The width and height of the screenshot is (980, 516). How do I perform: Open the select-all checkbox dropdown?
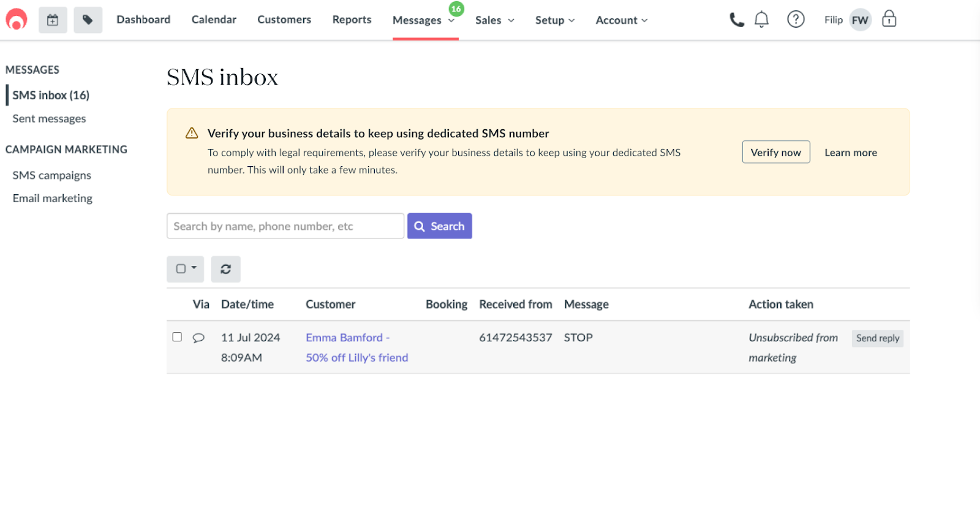point(185,269)
